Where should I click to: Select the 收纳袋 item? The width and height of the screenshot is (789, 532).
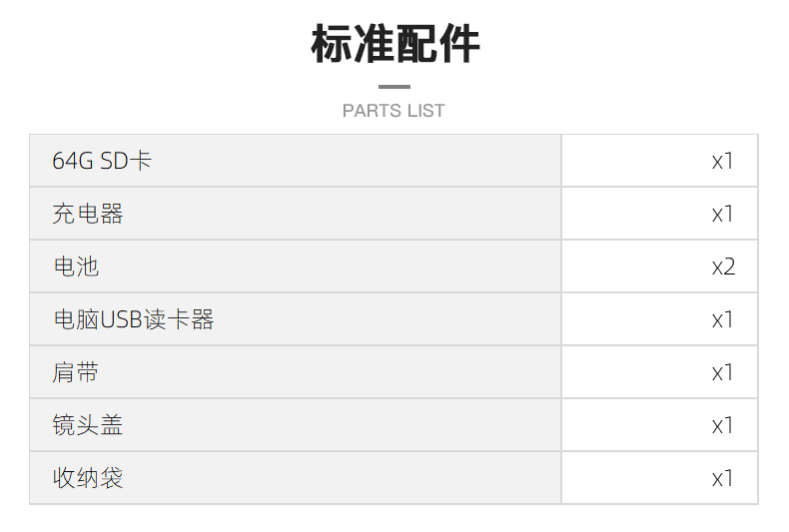coord(88,478)
